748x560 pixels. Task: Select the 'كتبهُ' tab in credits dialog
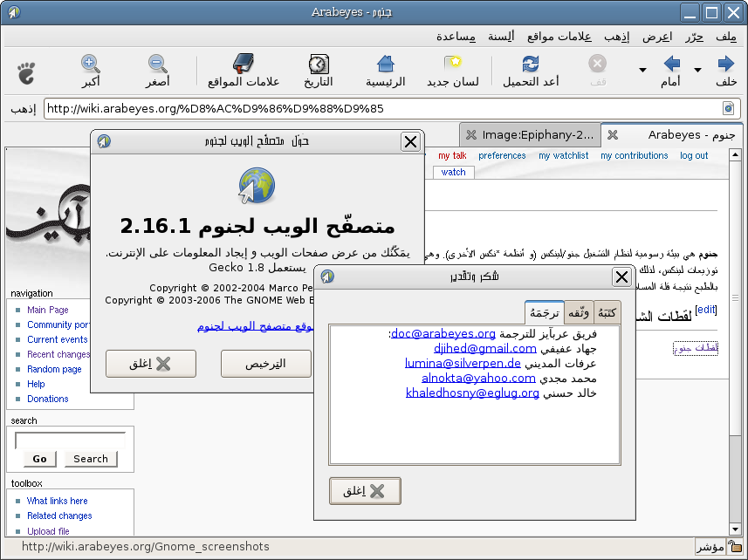coord(607,312)
